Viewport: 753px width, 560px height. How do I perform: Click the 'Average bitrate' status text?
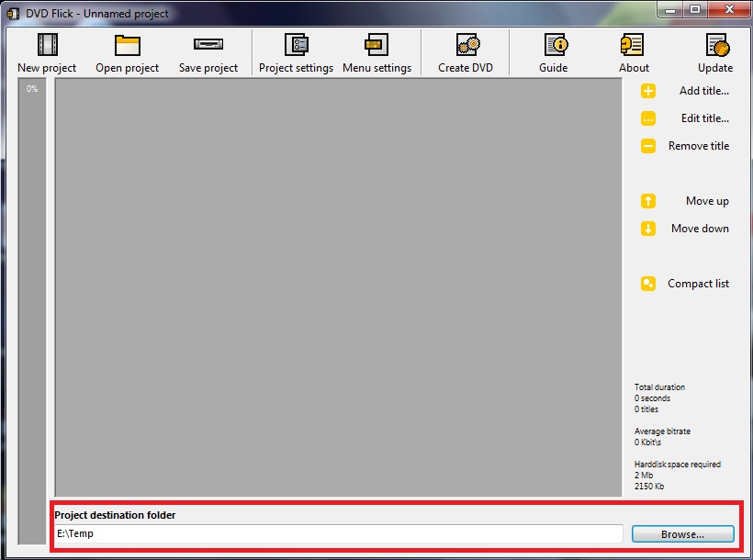pos(662,431)
